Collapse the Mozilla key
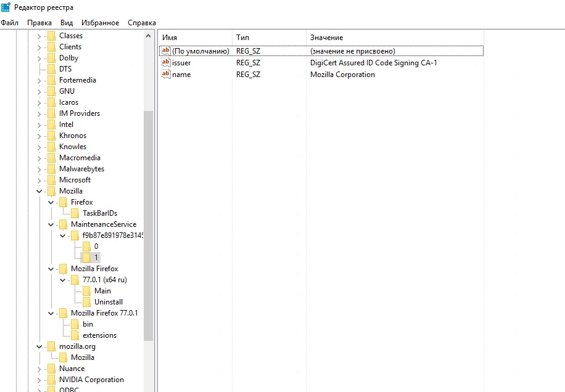The image size is (565, 392). (x=39, y=192)
